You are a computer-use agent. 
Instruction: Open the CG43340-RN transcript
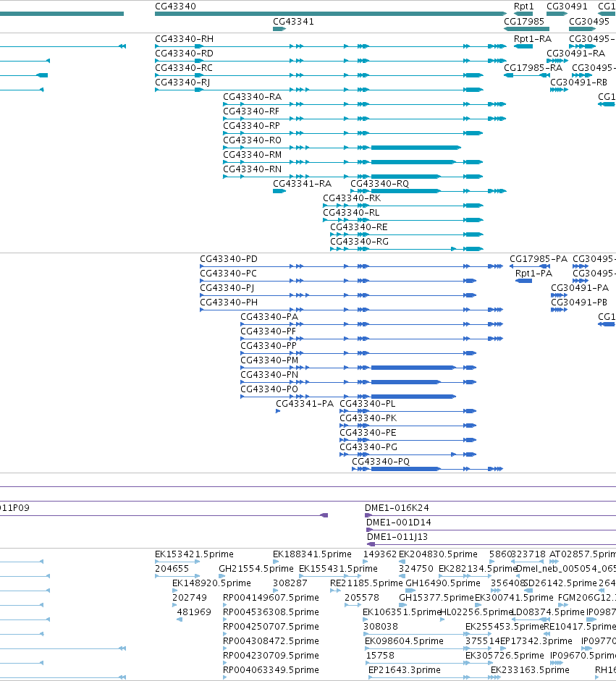253,169
